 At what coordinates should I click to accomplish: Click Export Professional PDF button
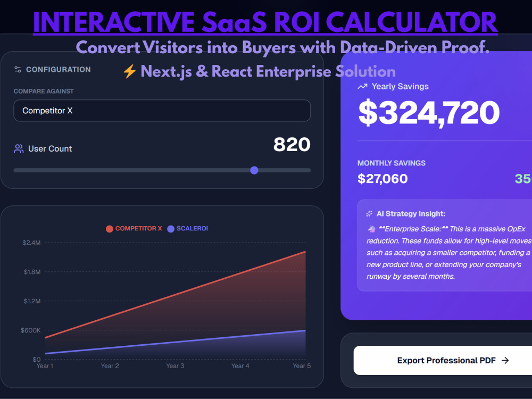[x=443, y=360]
